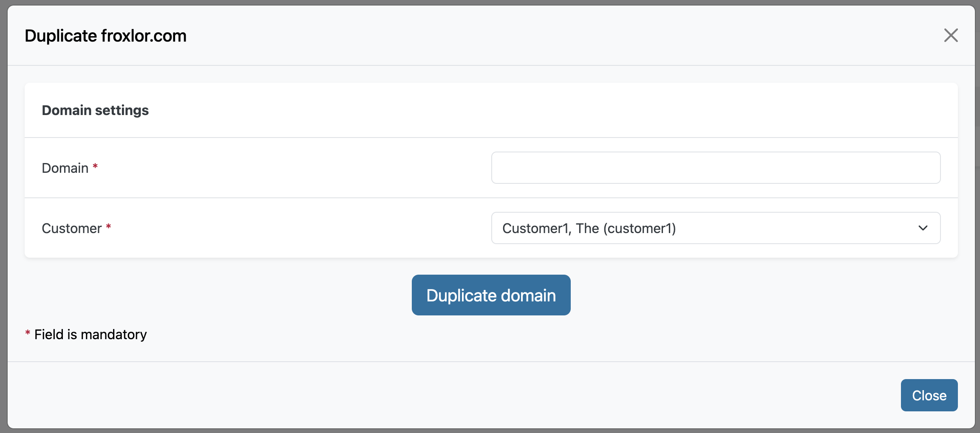Select the Customer1, The (customer1) value text
This screenshot has height=433, width=980.
pyautogui.click(x=589, y=228)
